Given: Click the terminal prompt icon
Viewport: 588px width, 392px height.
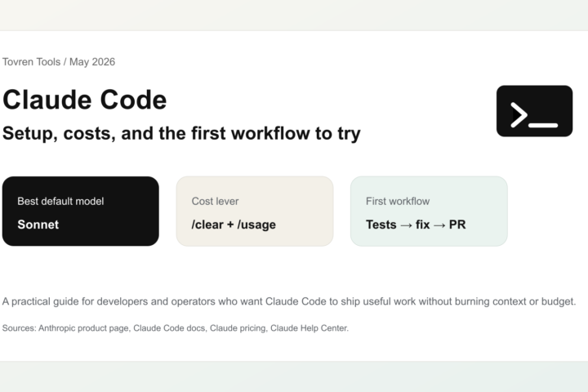Looking at the screenshot, I should [534, 111].
